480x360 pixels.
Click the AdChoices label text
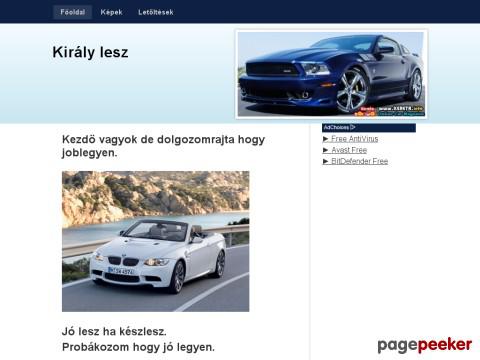[336, 127]
